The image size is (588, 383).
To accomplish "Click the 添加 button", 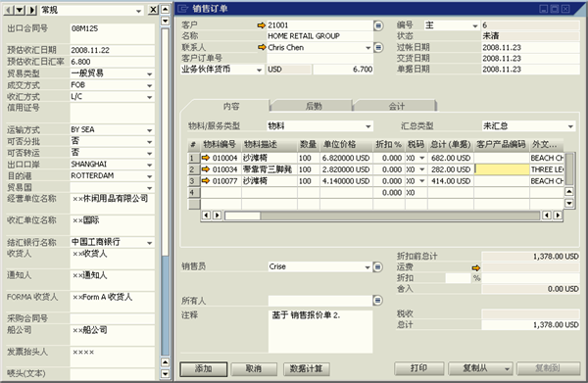I will pyautogui.click(x=204, y=368).
